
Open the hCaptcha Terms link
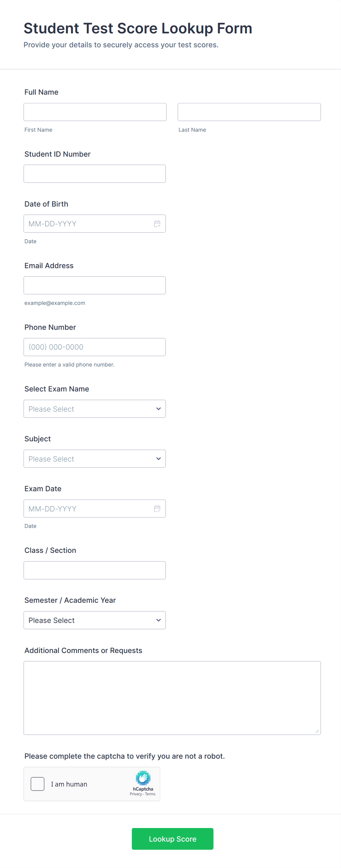[x=150, y=794]
